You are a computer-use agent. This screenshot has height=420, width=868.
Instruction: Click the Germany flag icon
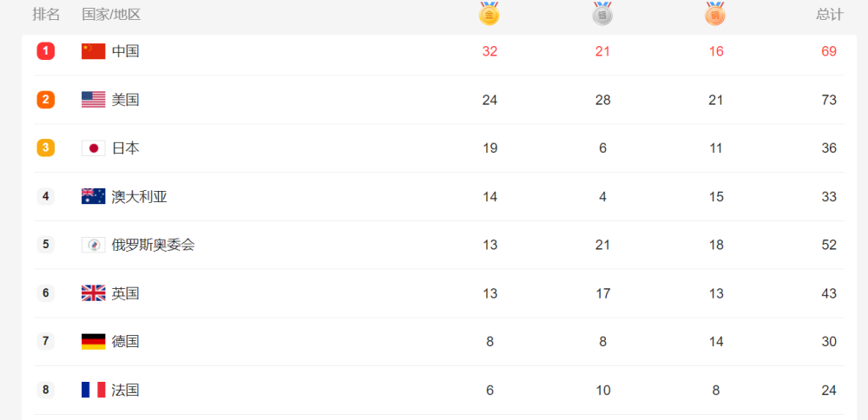(x=93, y=341)
